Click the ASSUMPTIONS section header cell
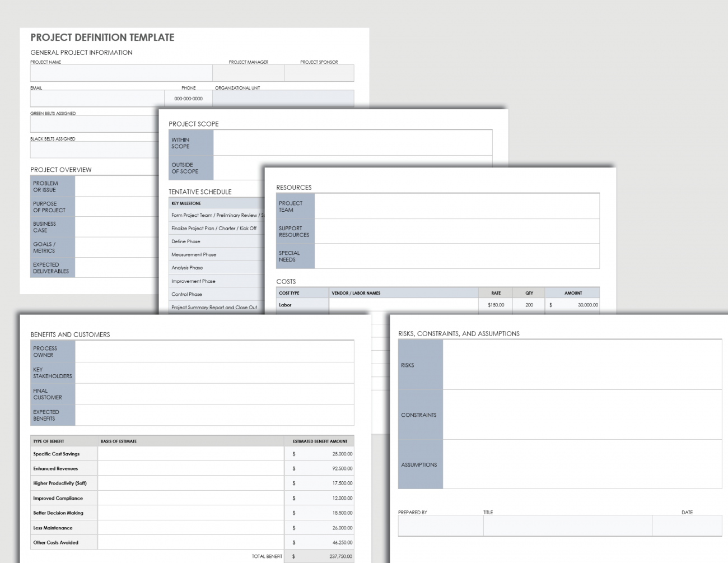 (420, 464)
